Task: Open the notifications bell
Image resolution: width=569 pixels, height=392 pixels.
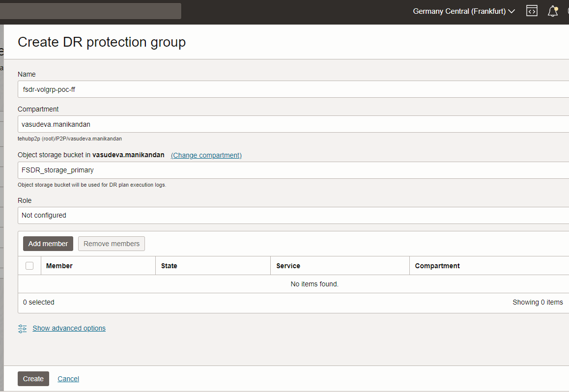Action: point(553,11)
